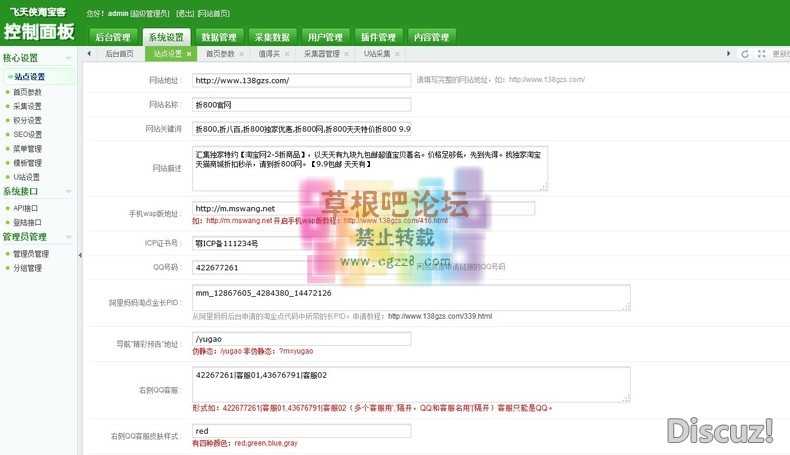Click the fullscreen icon in tab bar
The height and width of the screenshot is (455, 790).
click(761, 54)
